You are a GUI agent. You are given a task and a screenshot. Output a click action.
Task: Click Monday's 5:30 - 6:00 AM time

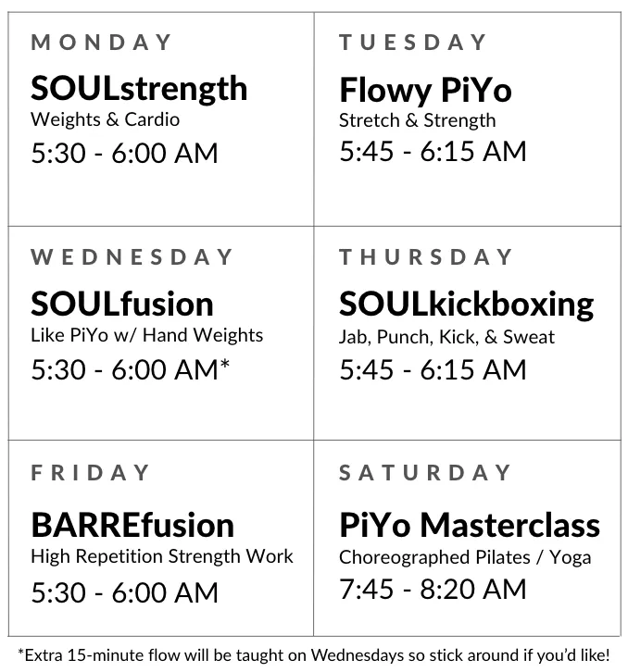point(124,154)
